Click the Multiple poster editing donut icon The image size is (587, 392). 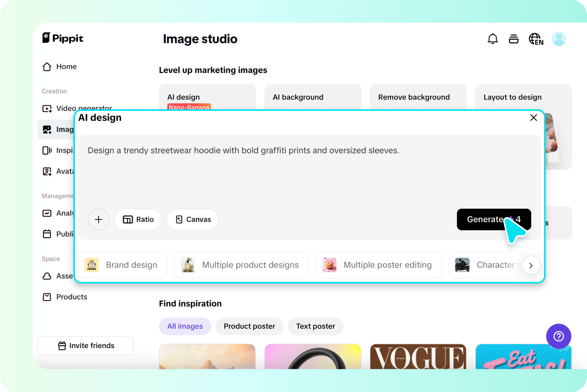tap(329, 265)
